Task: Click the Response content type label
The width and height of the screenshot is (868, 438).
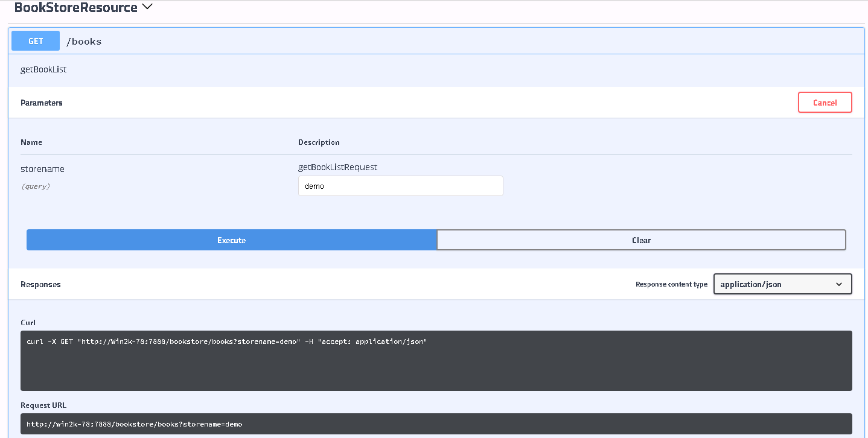Action: tap(671, 284)
